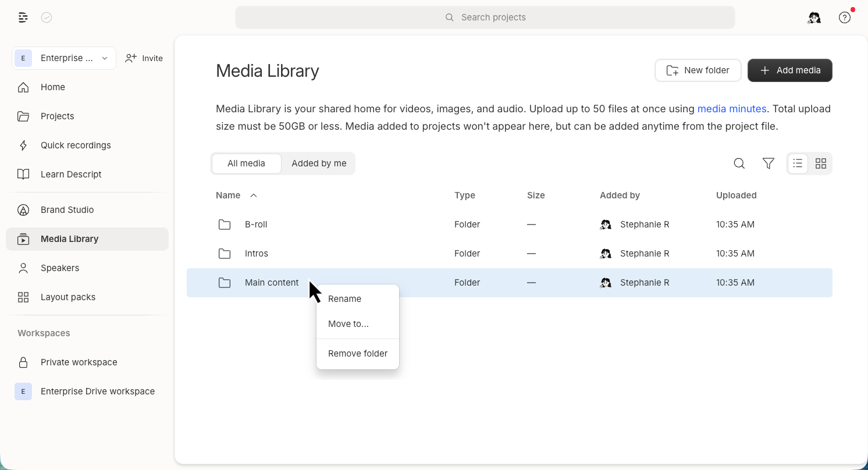
Task: Create a New folder
Action: click(698, 70)
